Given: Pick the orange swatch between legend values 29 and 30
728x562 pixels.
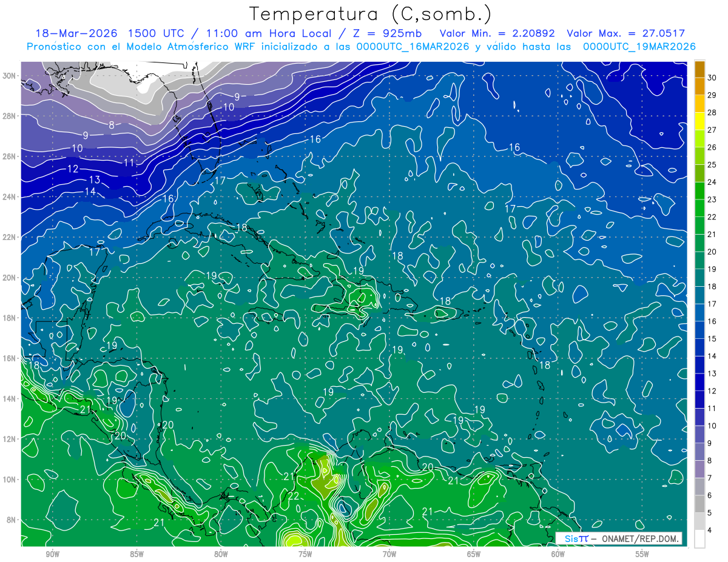Looking at the screenshot, I should (x=699, y=87).
